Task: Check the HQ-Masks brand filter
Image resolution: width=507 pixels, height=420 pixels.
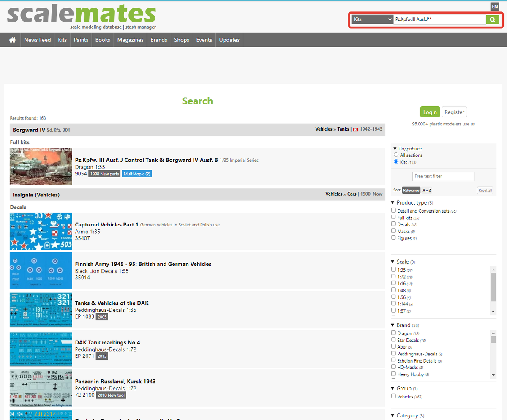Action: click(x=394, y=367)
